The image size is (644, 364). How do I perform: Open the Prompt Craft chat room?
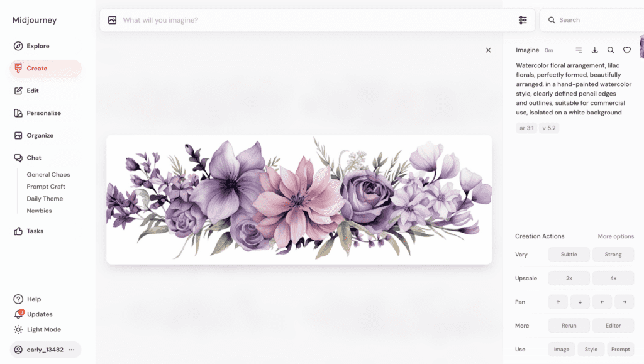click(46, 187)
